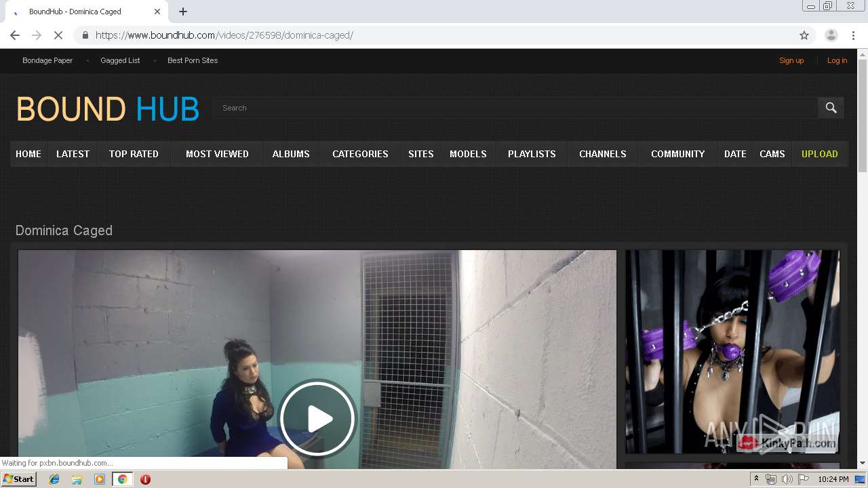The image size is (868, 488).
Task: Open the ALBUMS section
Action: click(x=291, y=154)
